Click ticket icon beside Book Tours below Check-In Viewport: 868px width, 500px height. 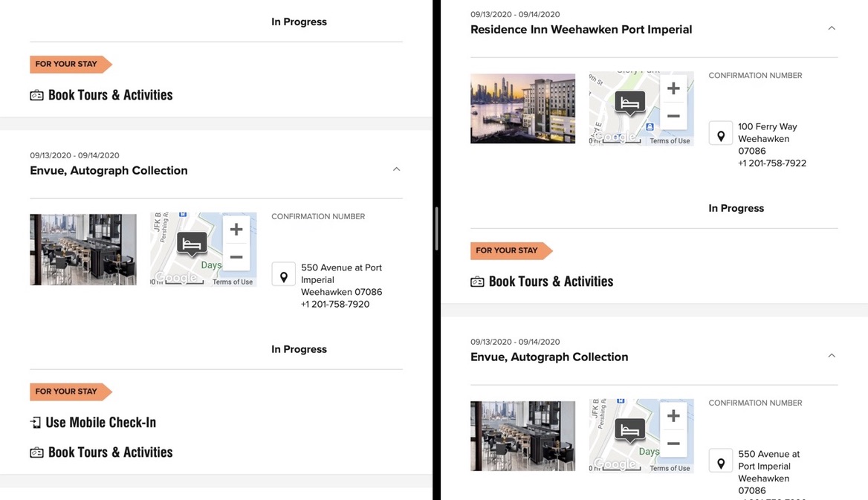point(36,453)
